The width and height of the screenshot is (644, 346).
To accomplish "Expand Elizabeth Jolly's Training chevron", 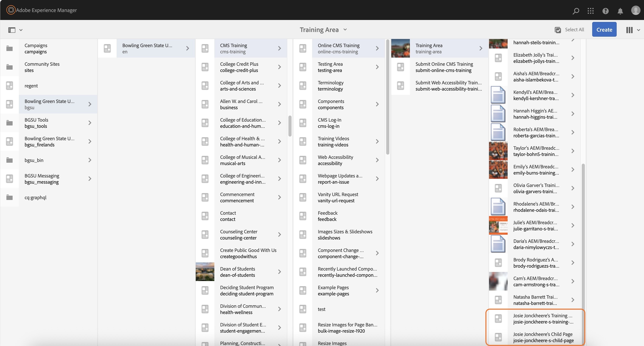I will tap(573, 58).
